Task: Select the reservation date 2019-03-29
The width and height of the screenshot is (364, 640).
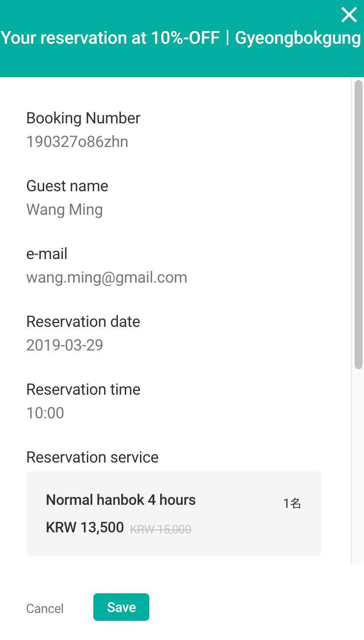Action: click(x=64, y=345)
